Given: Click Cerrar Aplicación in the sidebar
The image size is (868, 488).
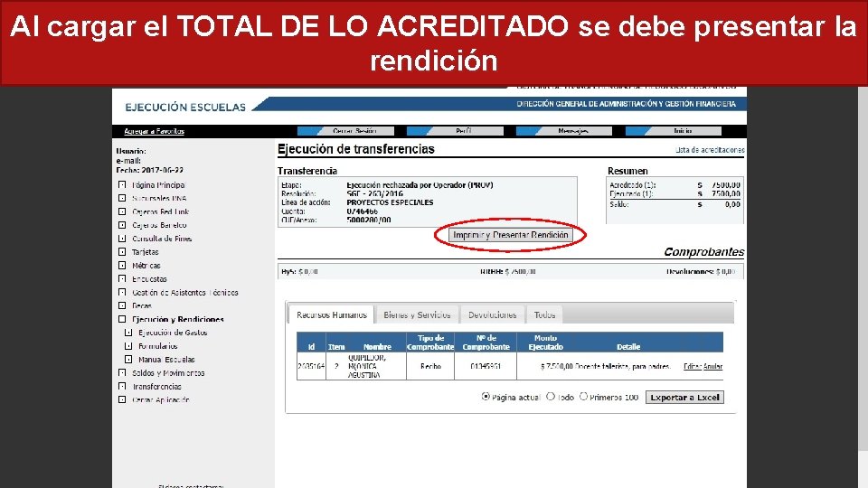Looking at the screenshot, I should [161, 399].
